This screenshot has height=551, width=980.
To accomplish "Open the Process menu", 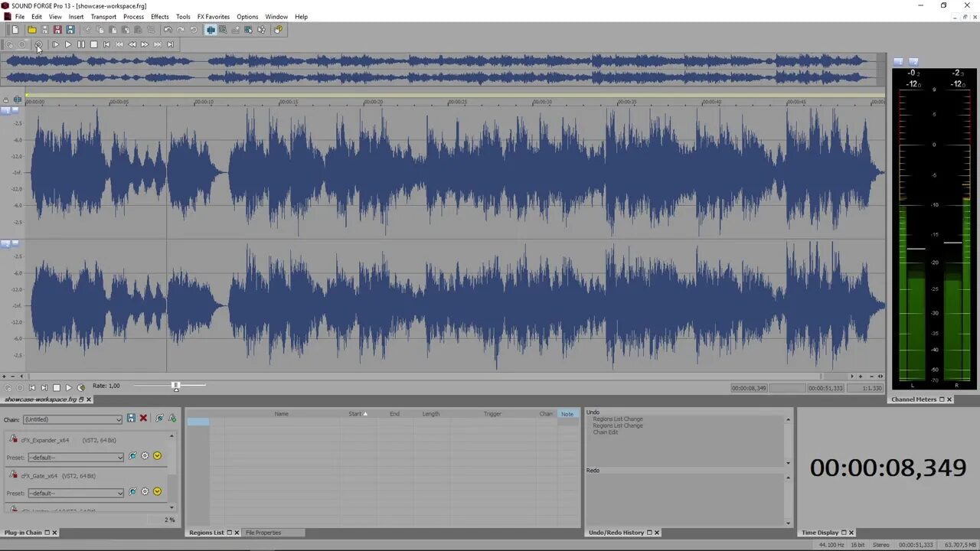I will 133,17.
